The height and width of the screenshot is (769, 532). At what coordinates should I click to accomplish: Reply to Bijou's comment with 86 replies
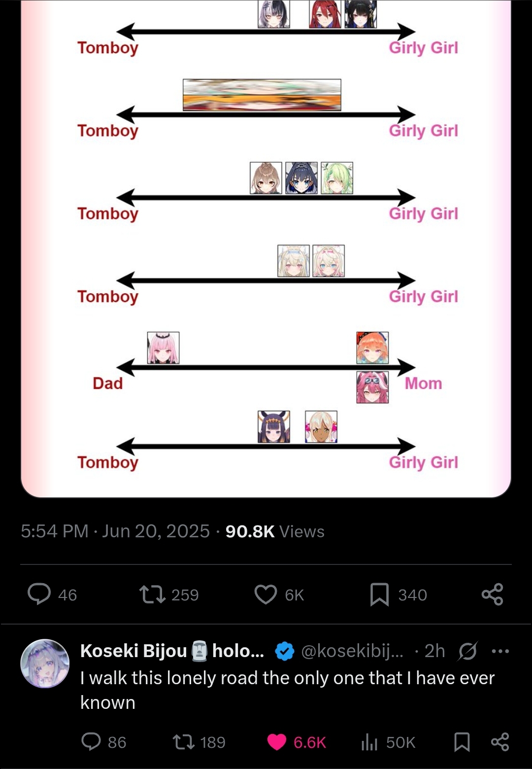pos(103,742)
